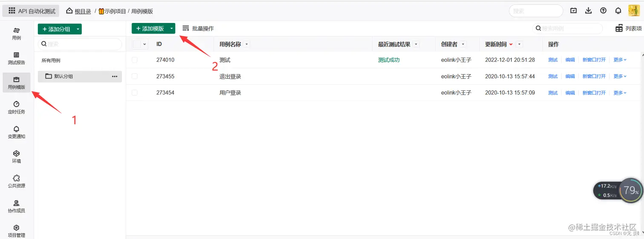This screenshot has height=239, width=644.
Task: Open the 创建者 column filter dropdown
Action: pyautogui.click(x=463, y=44)
